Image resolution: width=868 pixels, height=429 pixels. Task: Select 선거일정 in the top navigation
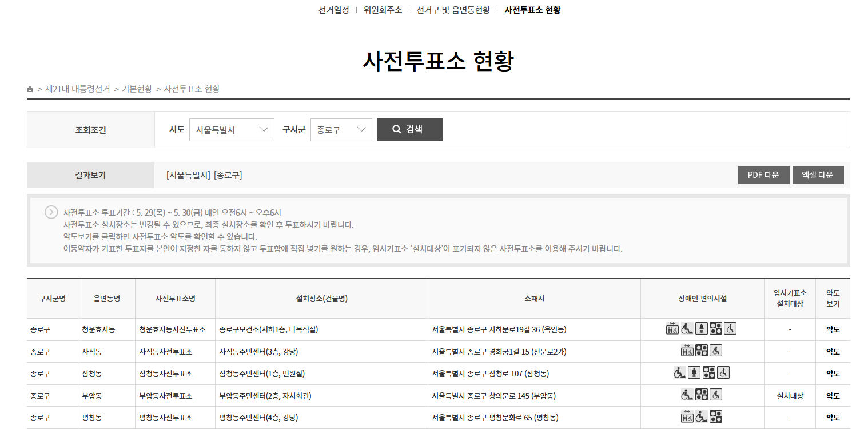coord(335,10)
